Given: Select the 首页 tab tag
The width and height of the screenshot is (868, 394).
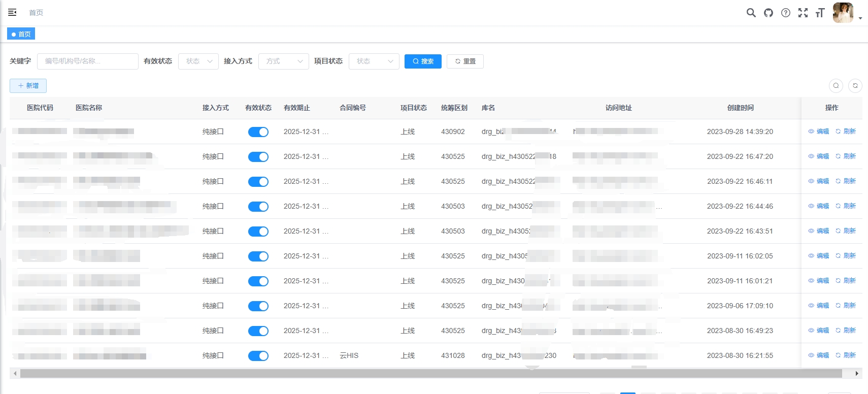Looking at the screenshot, I should pyautogui.click(x=21, y=34).
